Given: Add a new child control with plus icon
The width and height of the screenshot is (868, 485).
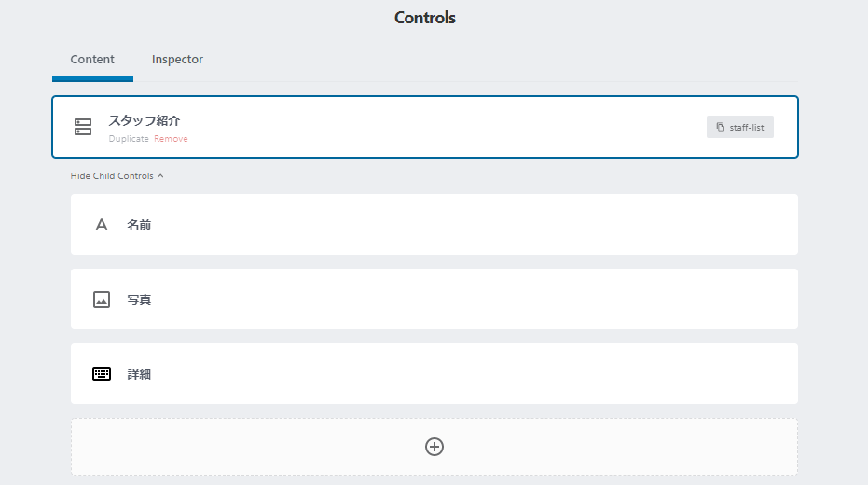Looking at the screenshot, I should click(x=434, y=447).
